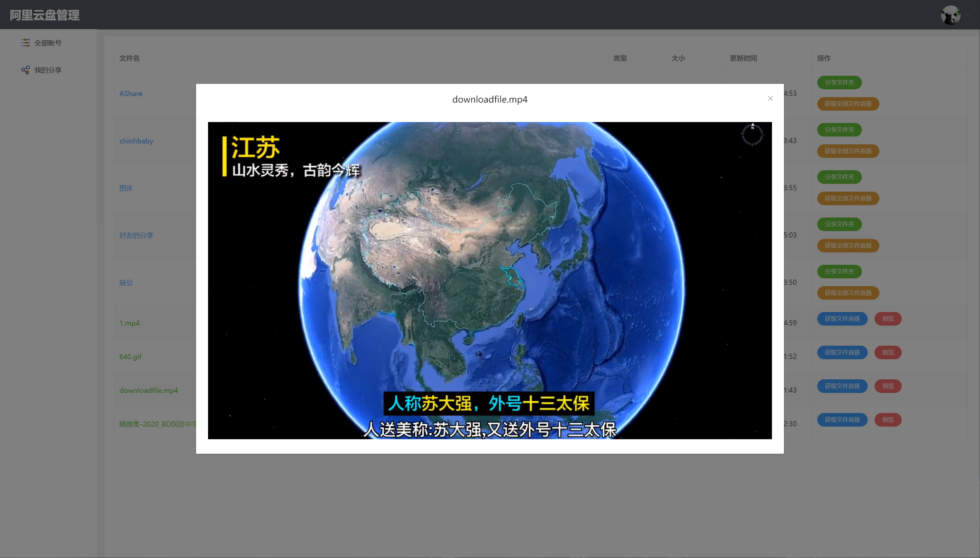Screen dimensions: 980x558
Task: Click the compass icon in the video
Action: (x=752, y=135)
